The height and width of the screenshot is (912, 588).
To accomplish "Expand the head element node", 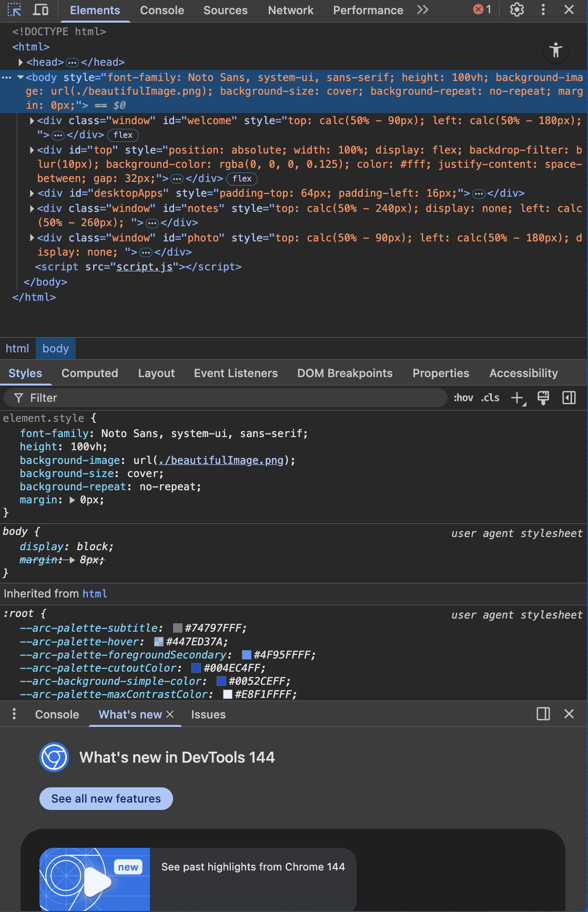I will pyautogui.click(x=21, y=63).
